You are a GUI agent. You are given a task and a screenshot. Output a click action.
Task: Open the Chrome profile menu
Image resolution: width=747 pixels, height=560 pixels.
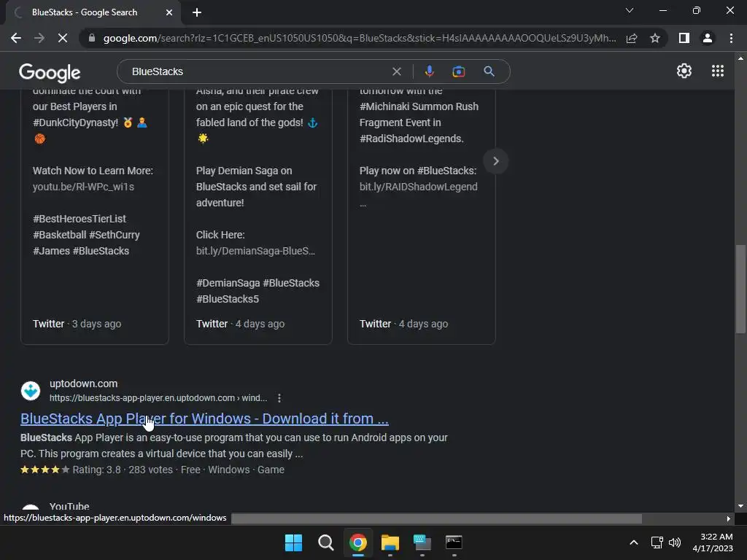click(x=708, y=38)
